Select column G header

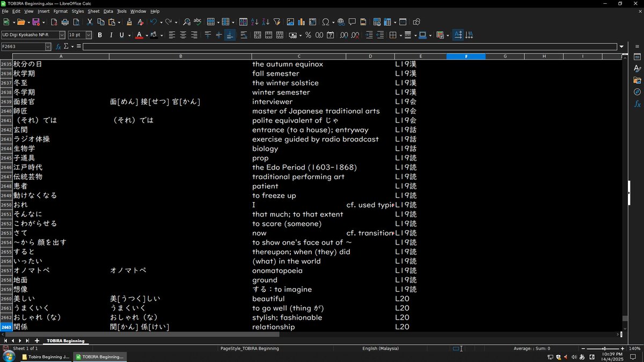pos(505,56)
